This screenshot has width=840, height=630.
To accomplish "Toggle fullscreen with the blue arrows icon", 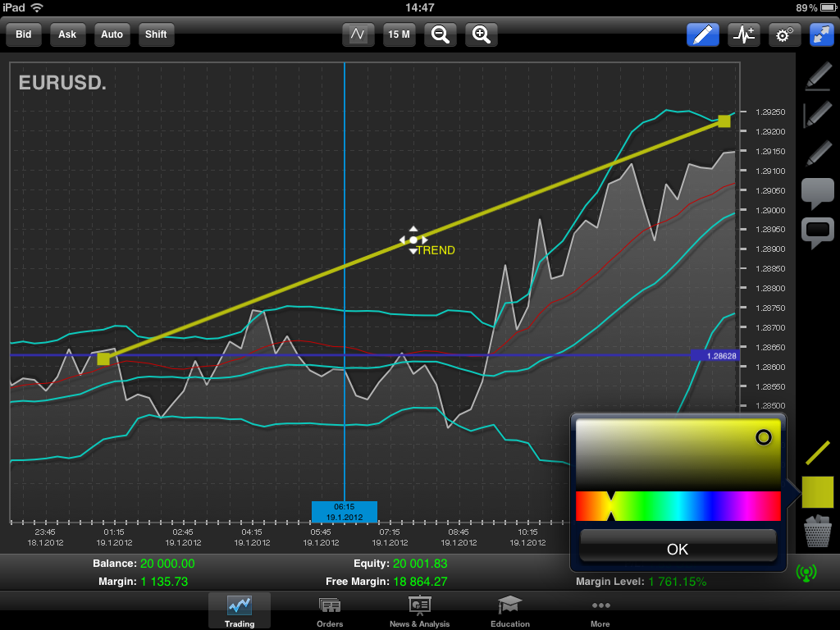I will (x=821, y=34).
